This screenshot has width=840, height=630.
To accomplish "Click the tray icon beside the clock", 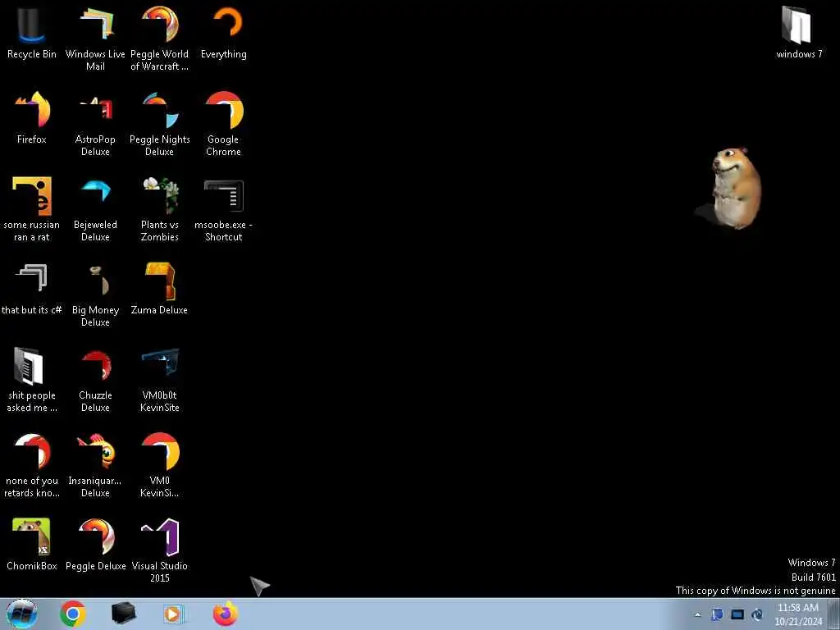I will (x=757, y=615).
